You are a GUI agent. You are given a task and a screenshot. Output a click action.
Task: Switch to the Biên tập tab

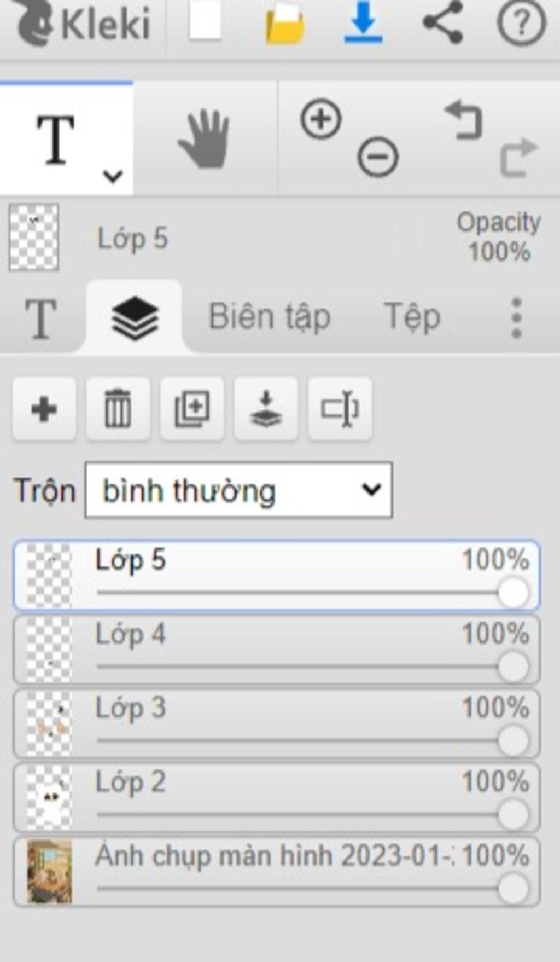pos(270,317)
